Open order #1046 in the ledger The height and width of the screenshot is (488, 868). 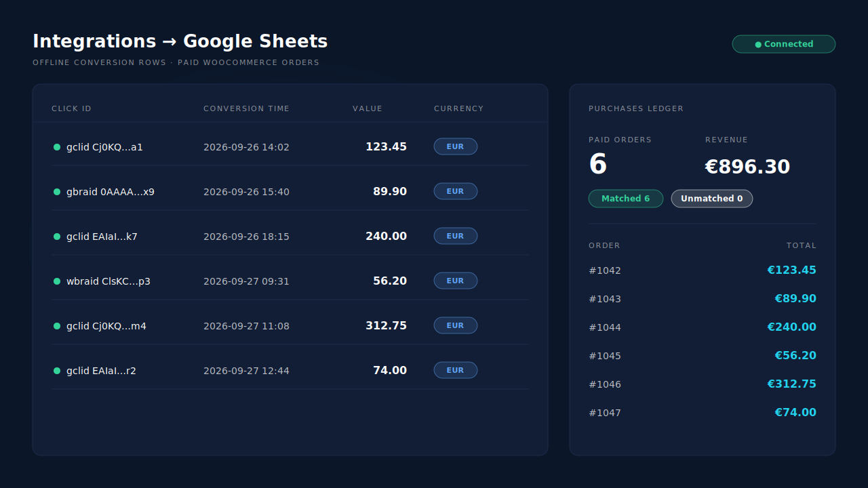(x=605, y=384)
